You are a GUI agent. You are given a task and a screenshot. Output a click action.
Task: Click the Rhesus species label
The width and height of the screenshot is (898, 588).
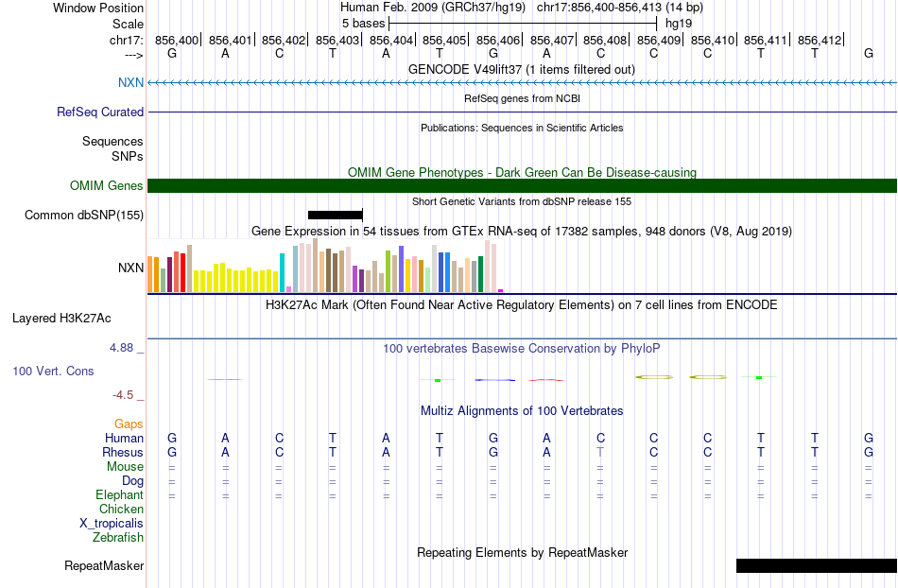[123, 452]
